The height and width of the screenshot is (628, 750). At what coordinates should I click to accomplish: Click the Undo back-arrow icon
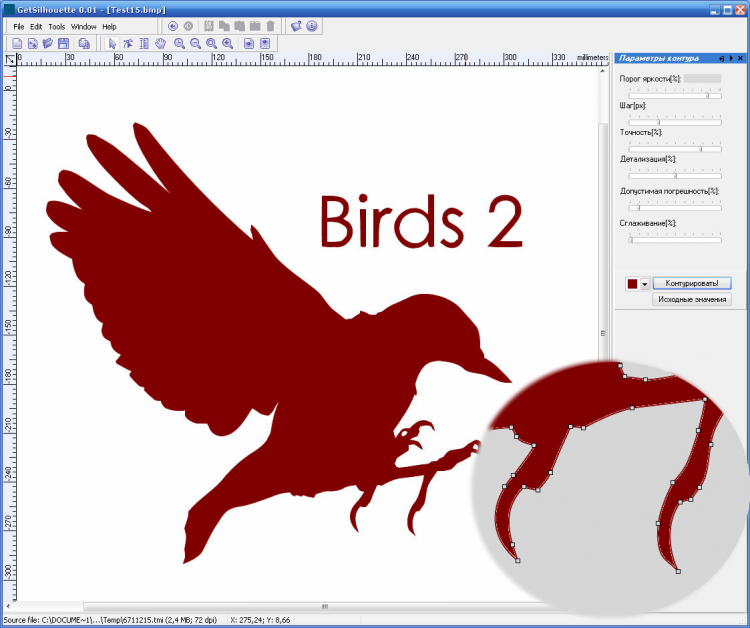pyautogui.click(x=173, y=26)
